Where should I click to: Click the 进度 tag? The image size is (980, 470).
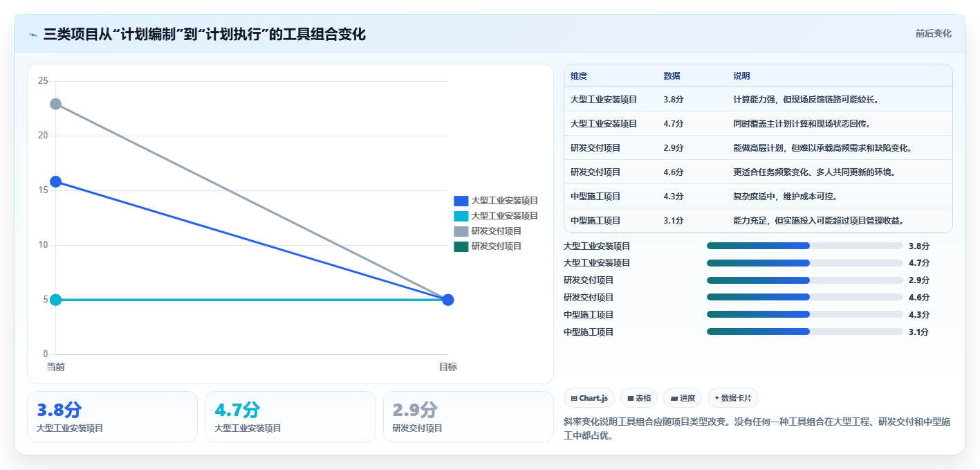click(x=683, y=398)
